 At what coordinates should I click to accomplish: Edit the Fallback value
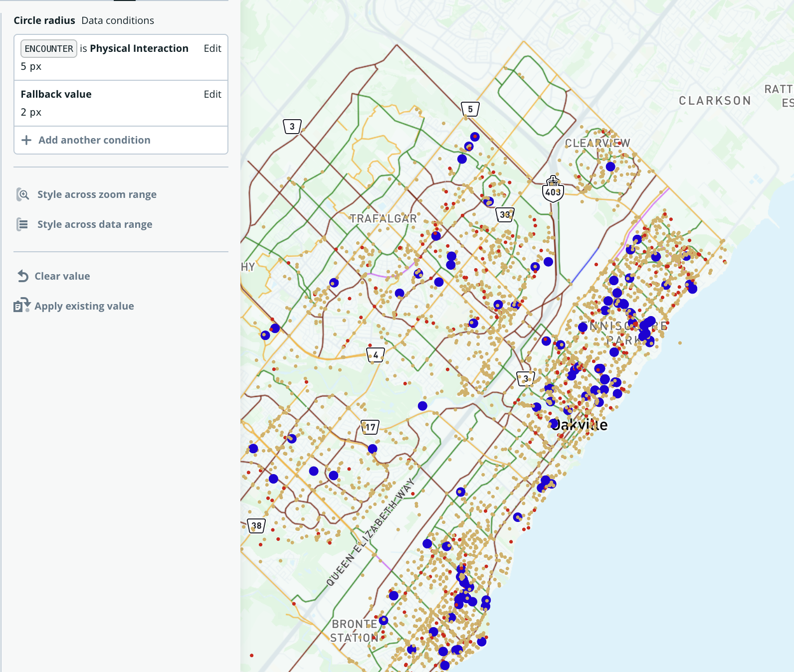pos(212,94)
